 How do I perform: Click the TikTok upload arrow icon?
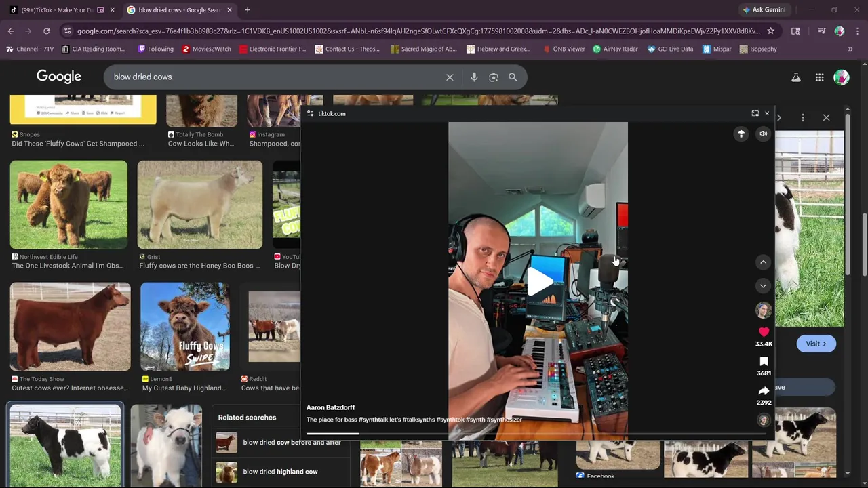tap(741, 134)
